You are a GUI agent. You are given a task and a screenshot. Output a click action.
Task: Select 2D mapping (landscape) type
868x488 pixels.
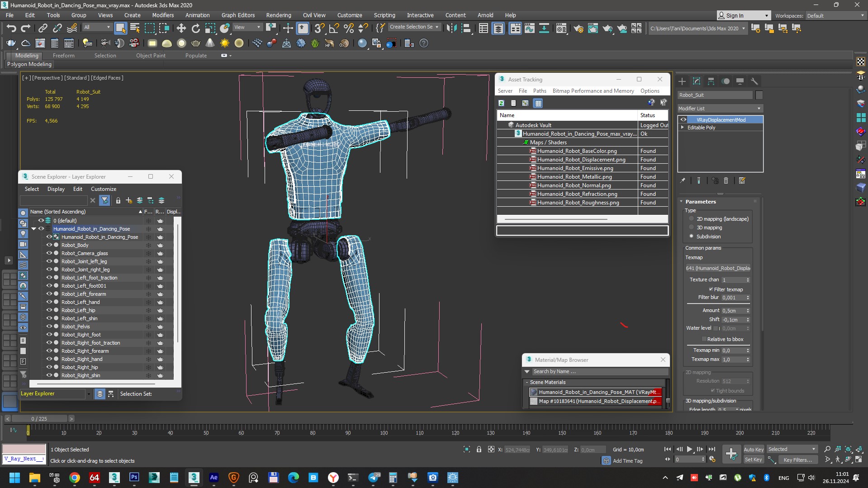[691, 219]
